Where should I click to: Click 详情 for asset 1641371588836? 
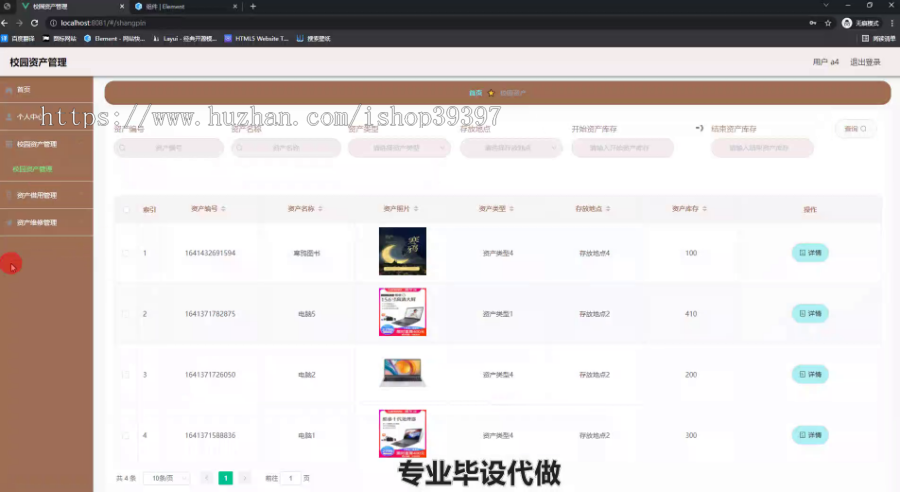click(x=810, y=435)
